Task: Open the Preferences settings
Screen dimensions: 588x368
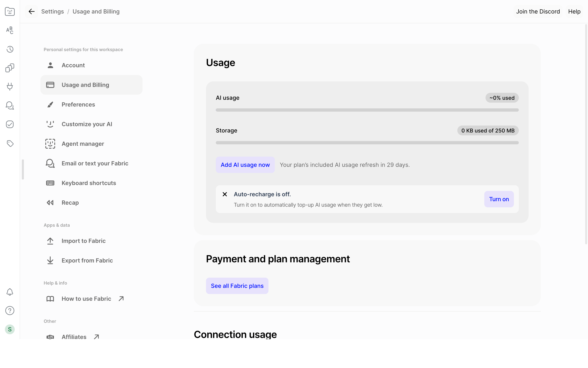Action: coord(91,104)
